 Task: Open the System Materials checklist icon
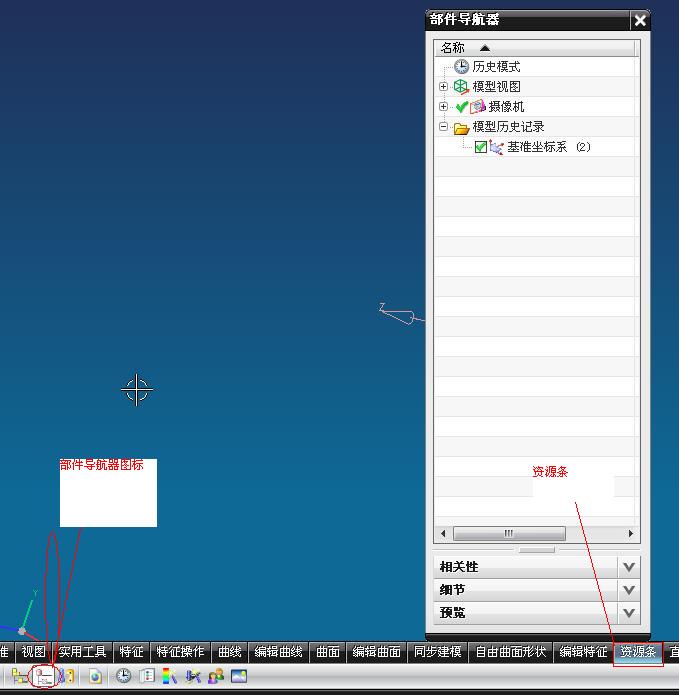[147, 676]
